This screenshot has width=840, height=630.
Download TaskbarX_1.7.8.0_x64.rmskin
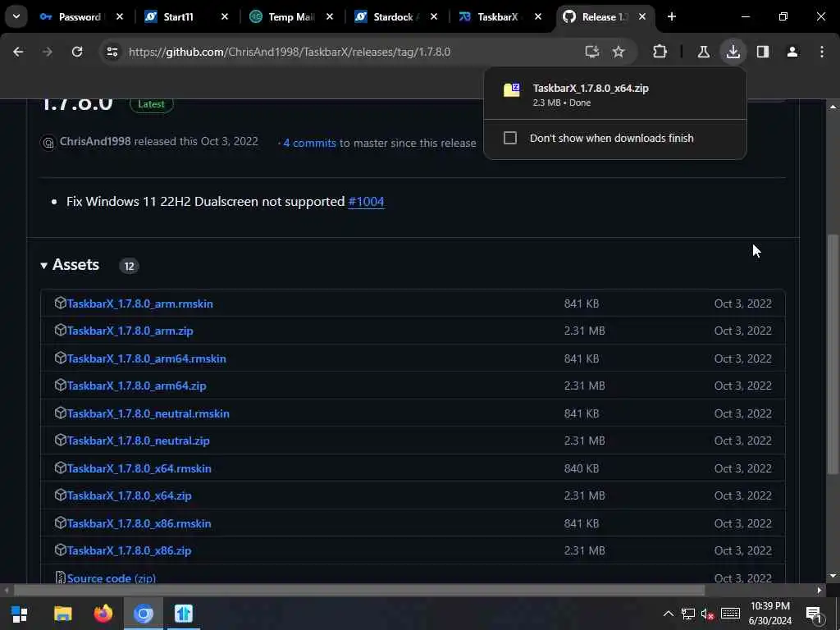pos(139,468)
